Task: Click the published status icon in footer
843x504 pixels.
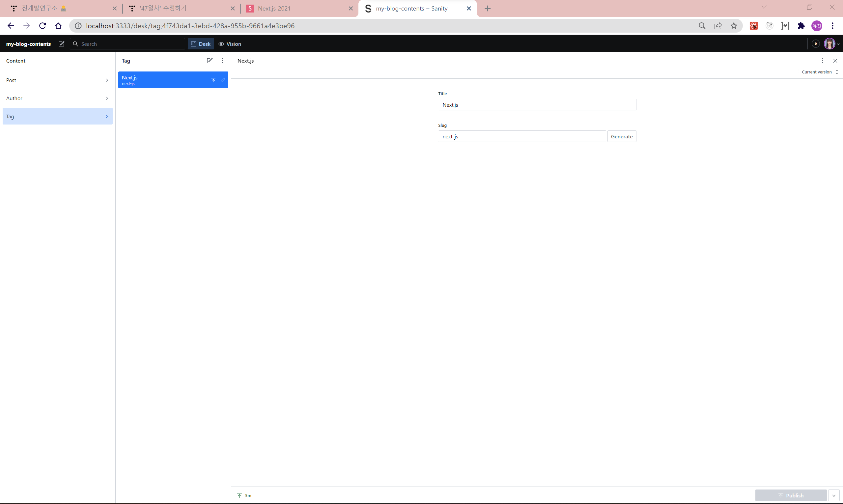Action: (240, 495)
